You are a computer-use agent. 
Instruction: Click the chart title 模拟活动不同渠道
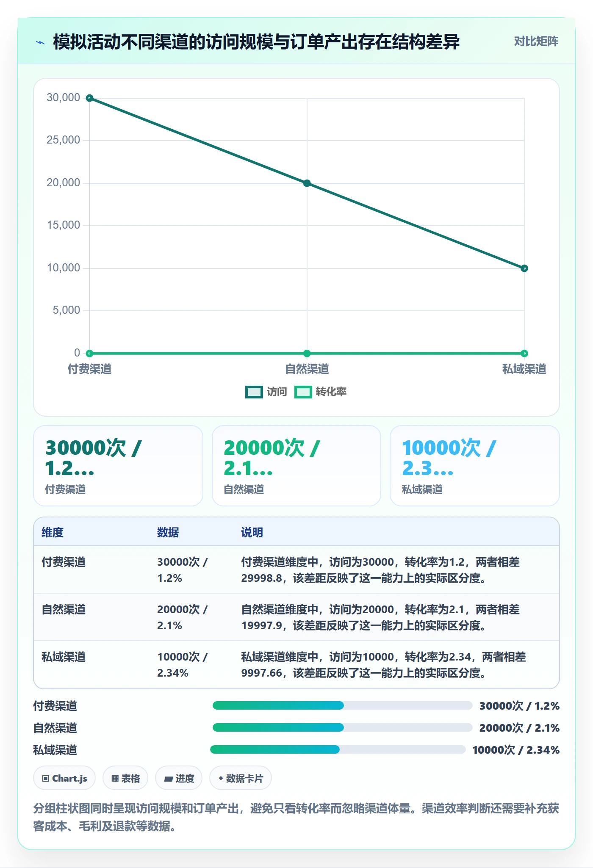coord(256,42)
